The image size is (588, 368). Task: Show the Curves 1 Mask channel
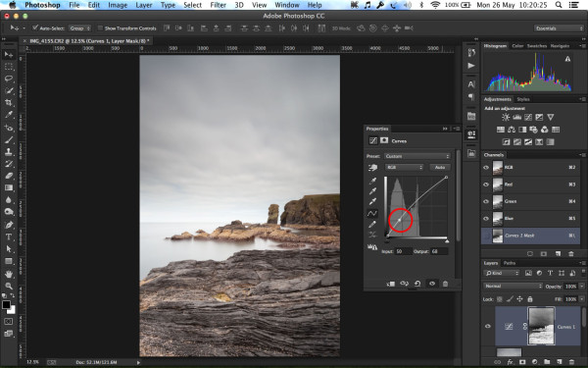click(486, 236)
